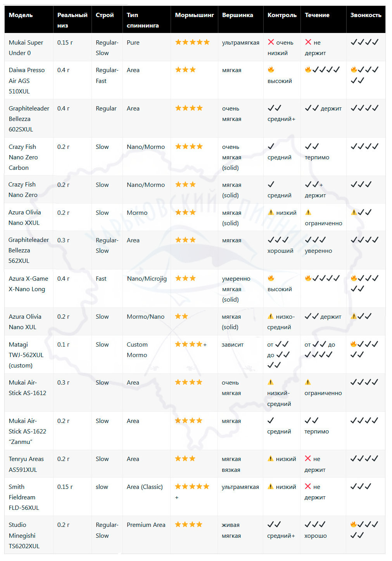Click the red X in Mukai Super Under 0's Контроль cell
The height and width of the screenshot is (561, 392).
271,42
